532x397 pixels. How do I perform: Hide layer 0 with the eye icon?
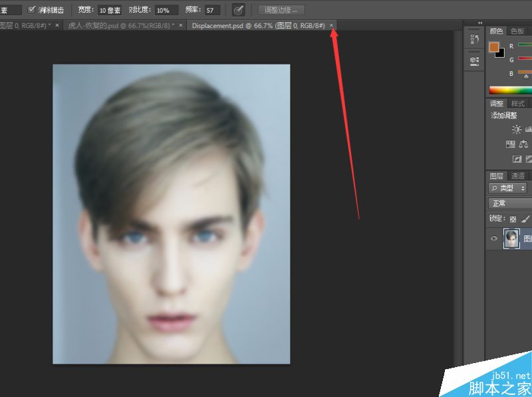pos(494,238)
